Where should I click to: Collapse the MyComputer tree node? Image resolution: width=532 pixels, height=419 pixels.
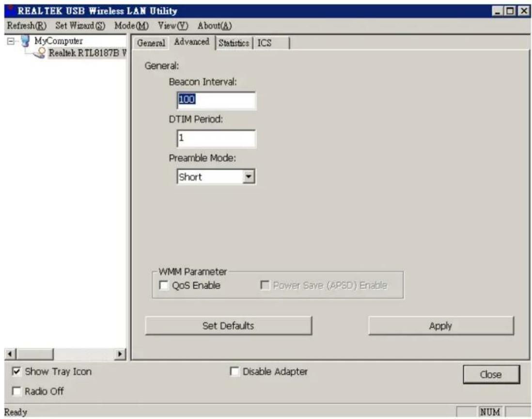pyautogui.click(x=11, y=41)
